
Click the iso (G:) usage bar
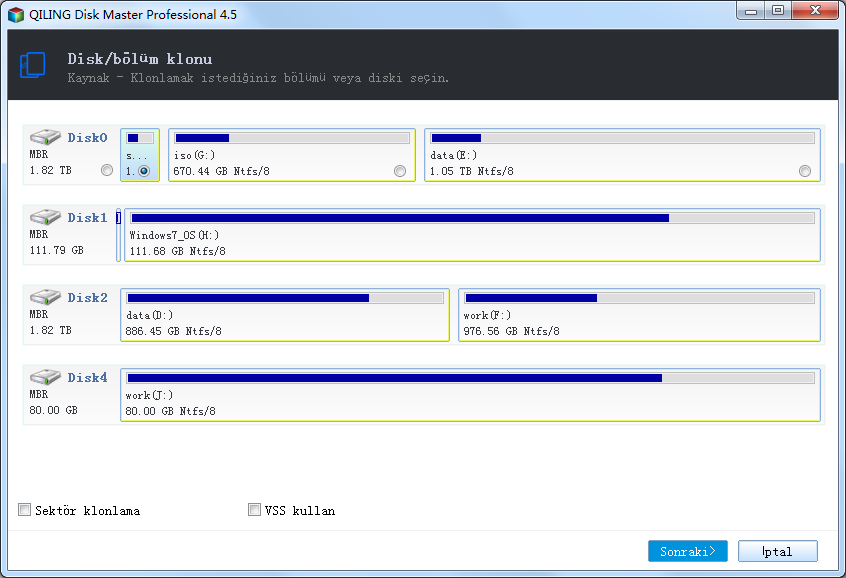pyautogui.click(x=292, y=138)
